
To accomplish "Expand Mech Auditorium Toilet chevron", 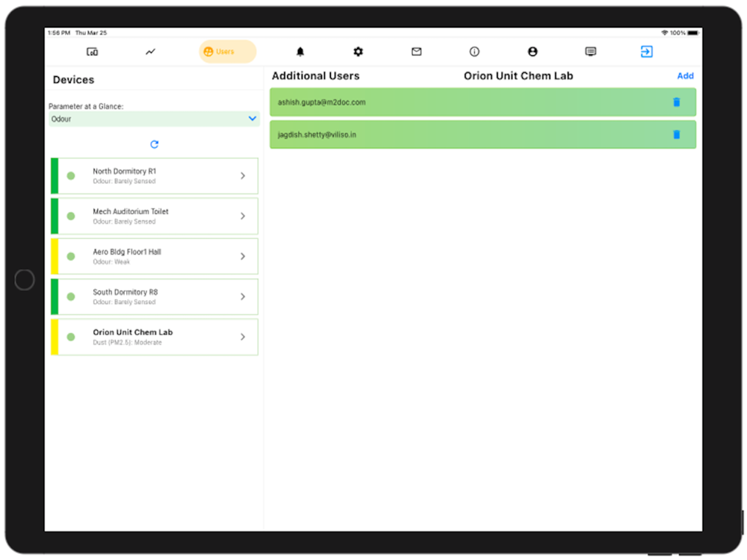I will coord(243,217).
